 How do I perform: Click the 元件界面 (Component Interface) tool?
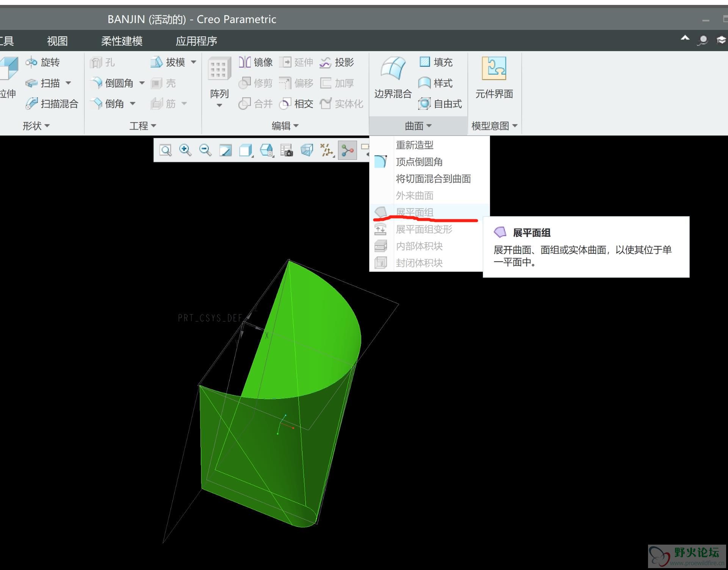[x=494, y=78]
